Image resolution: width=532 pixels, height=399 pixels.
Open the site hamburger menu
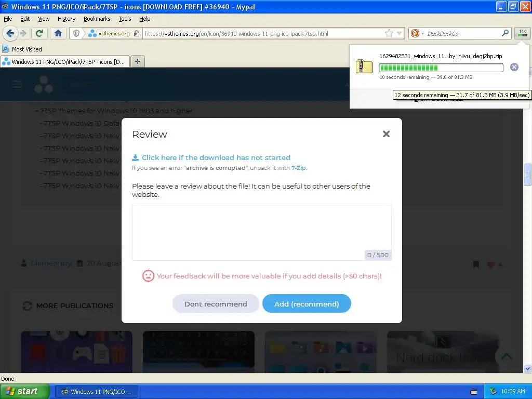tap(17, 85)
